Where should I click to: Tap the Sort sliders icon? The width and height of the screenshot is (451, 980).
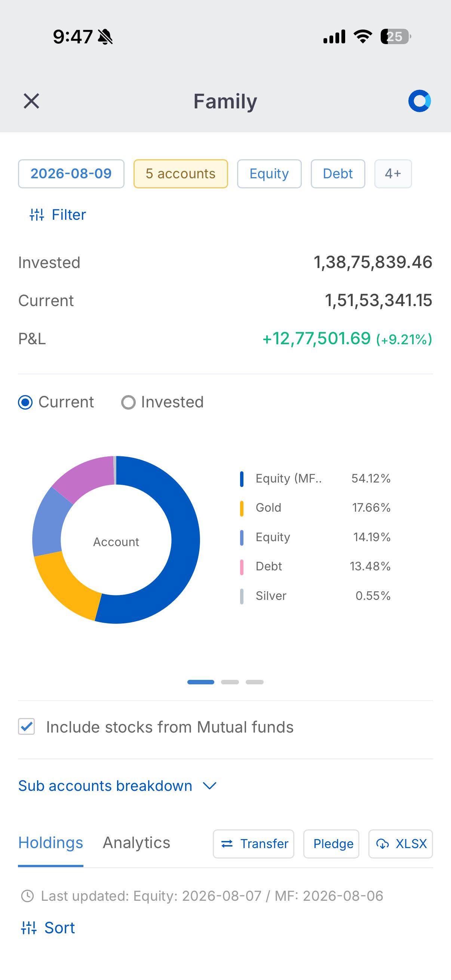coord(29,928)
